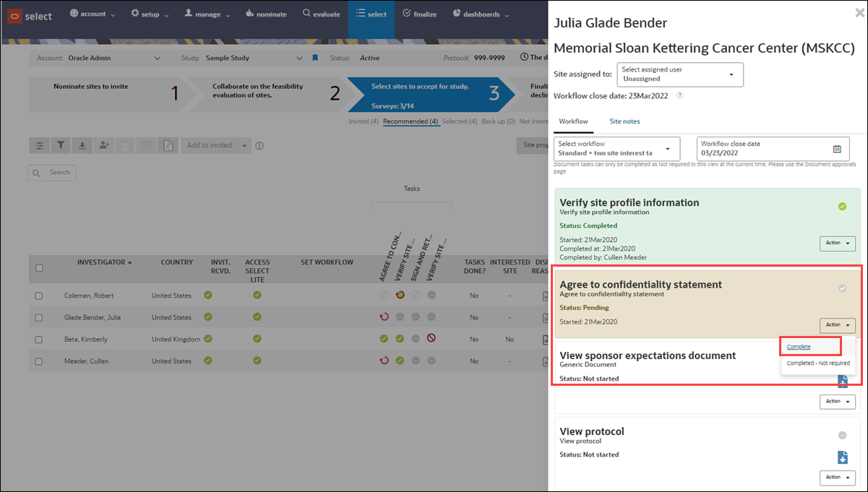The image size is (868, 492).
Task: Open the Select workflow dropdown
Action: (617, 149)
